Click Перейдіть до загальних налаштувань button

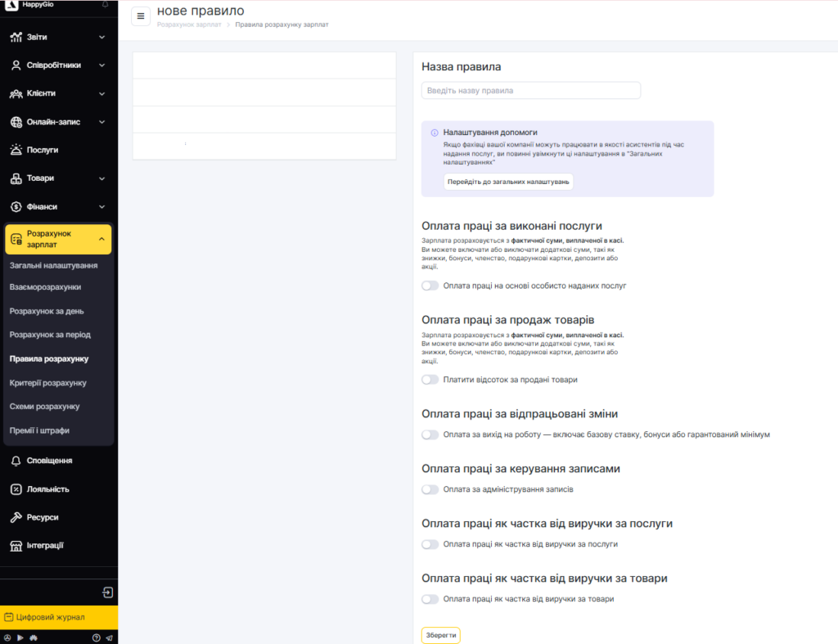[508, 182]
